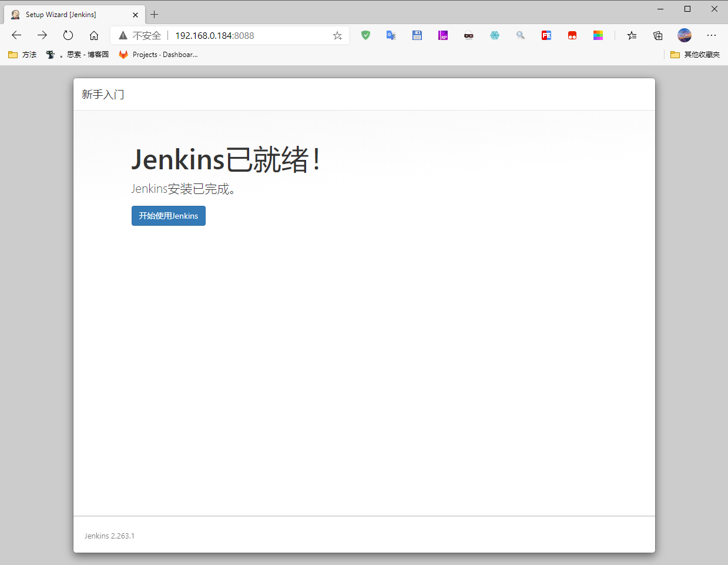Click the browser forward arrow

(x=42, y=35)
